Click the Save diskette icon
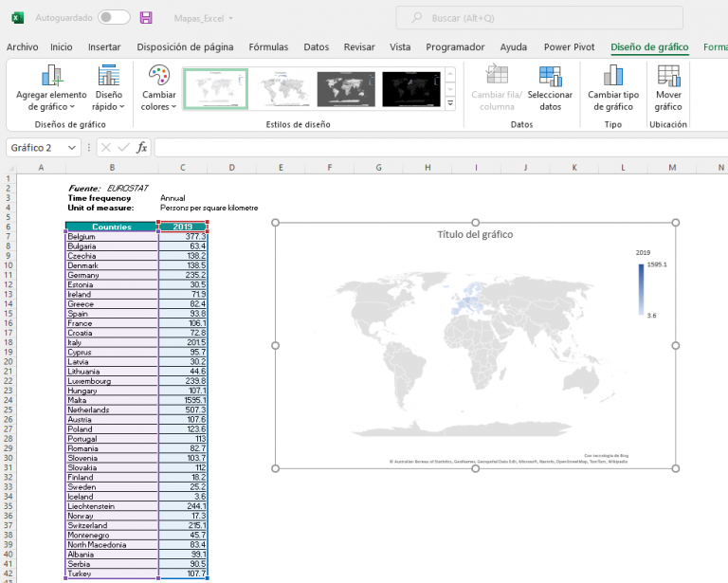The width and height of the screenshot is (728, 583). (146, 17)
